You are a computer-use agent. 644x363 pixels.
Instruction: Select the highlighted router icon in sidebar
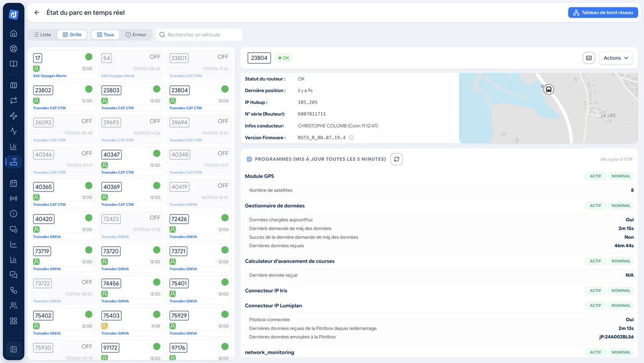[13, 162]
